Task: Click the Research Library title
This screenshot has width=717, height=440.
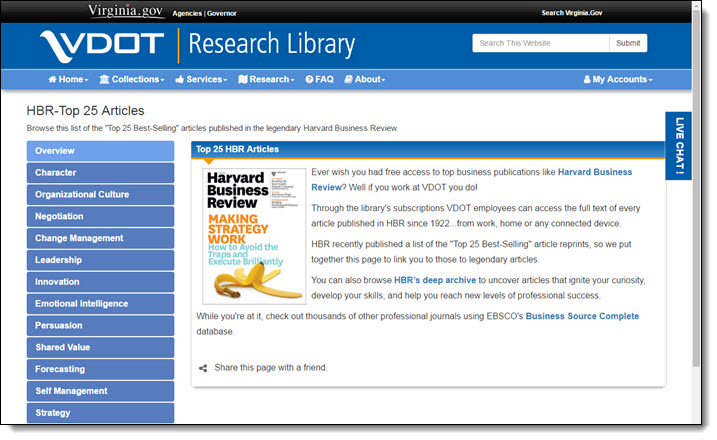Action: [x=272, y=44]
